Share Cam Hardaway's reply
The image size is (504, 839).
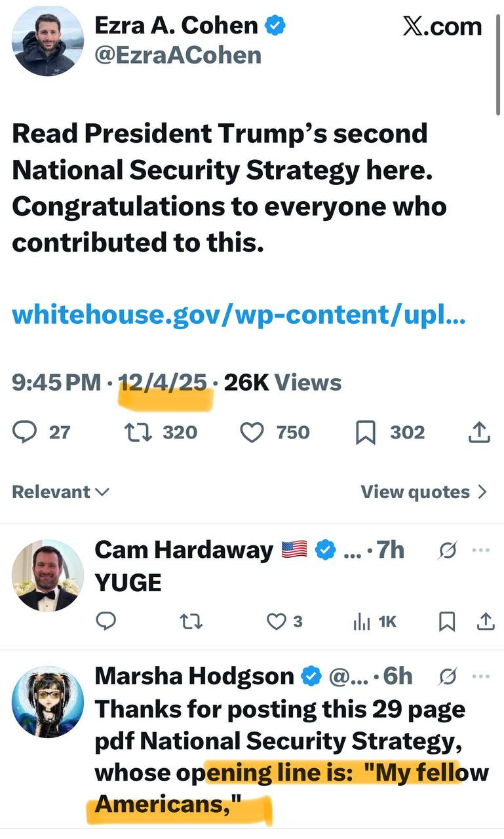(x=485, y=621)
